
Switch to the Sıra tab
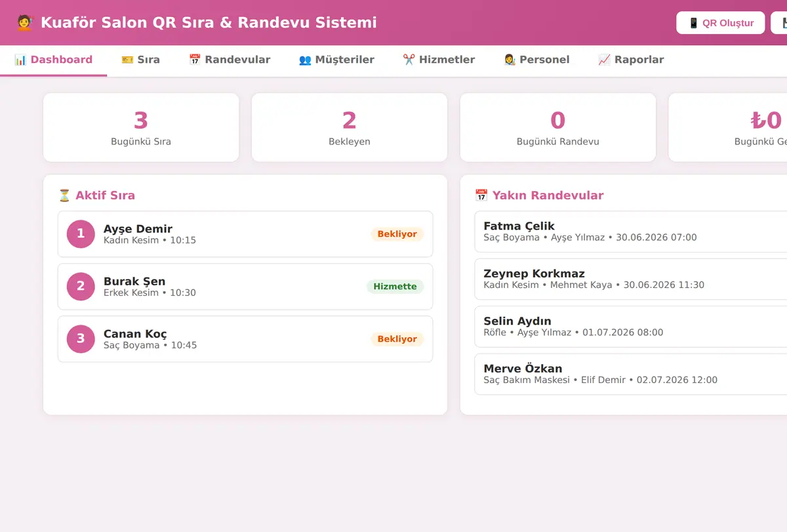coord(140,60)
